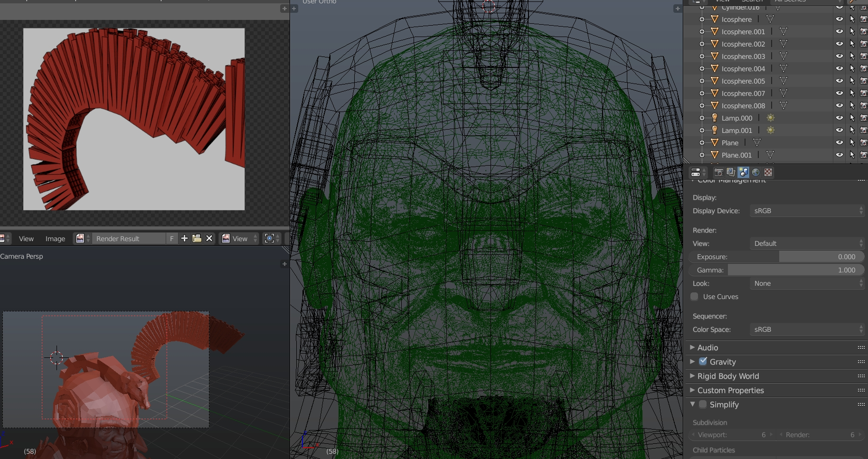Enable the Simplify checkbox

pyautogui.click(x=703, y=404)
